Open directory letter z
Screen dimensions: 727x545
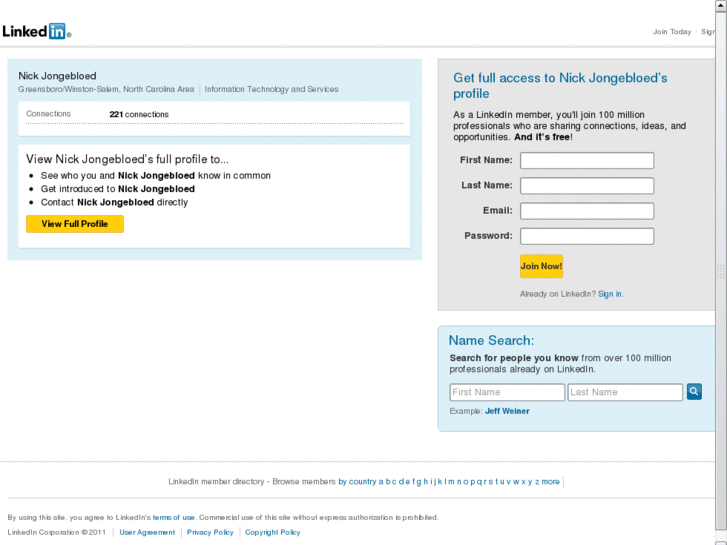(x=537, y=482)
